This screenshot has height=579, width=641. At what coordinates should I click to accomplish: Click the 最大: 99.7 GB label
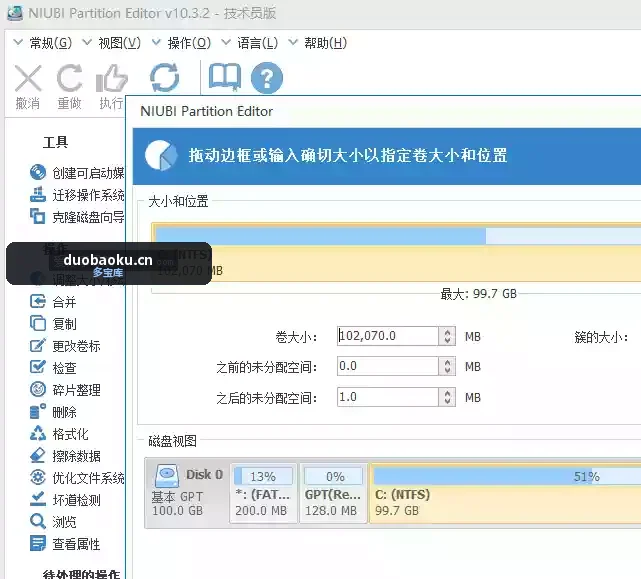click(x=479, y=294)
